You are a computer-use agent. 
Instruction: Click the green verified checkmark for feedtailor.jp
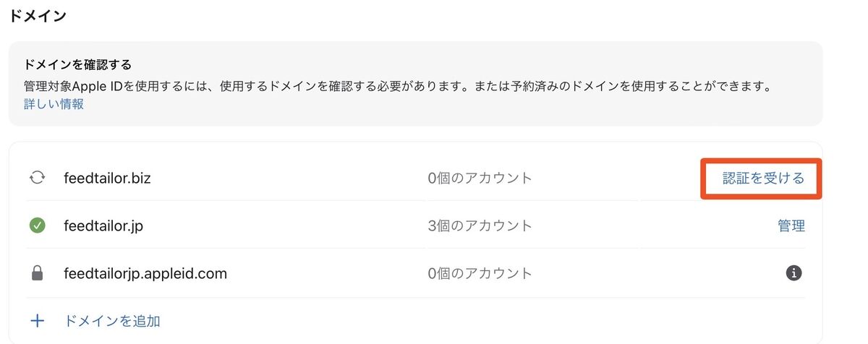37,226
